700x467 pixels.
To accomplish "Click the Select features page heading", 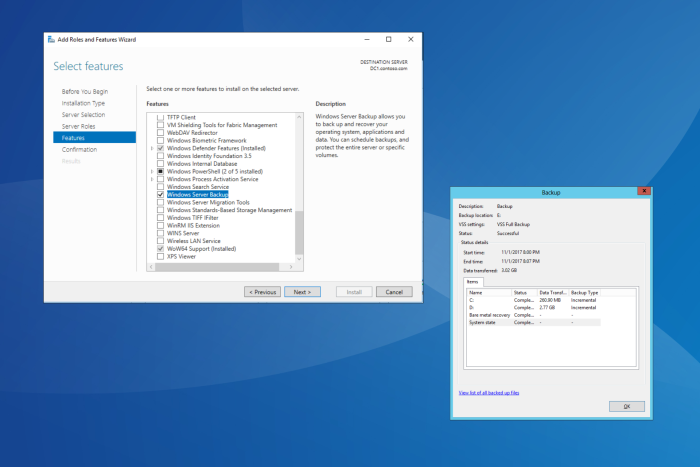I will [x=88, y=66].
